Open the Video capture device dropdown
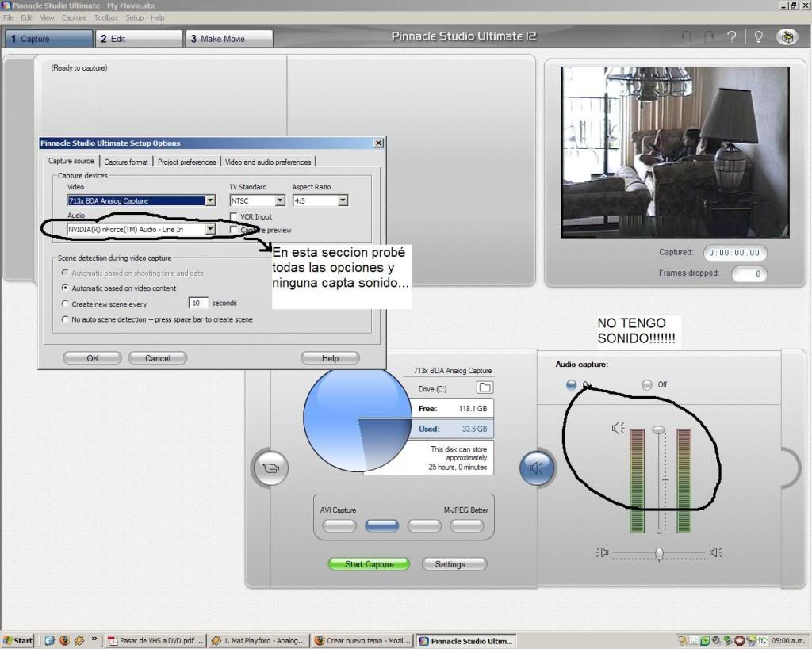The height and width of the screenshot is (649, 812). tap(210, 200)
